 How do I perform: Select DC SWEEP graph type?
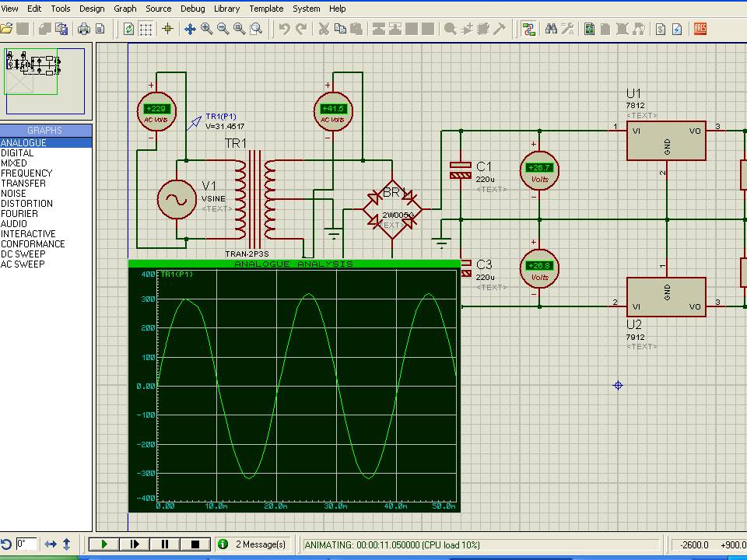23,254
